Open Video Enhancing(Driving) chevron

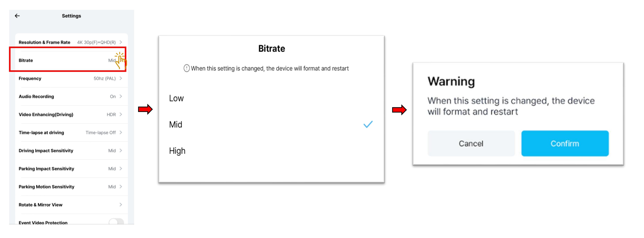(121, 115)
